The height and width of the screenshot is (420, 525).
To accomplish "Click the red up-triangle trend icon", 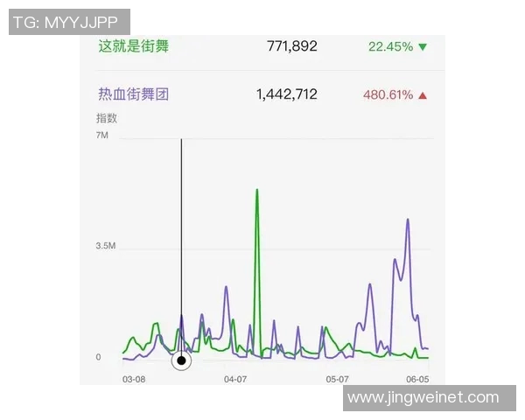I will point(423,95).
